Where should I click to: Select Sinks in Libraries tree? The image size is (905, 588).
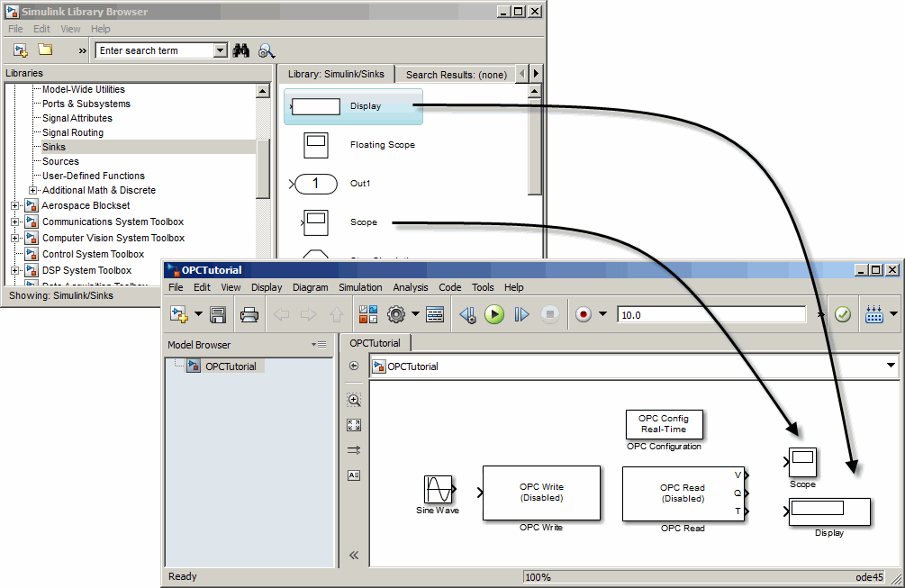[54, 147]
